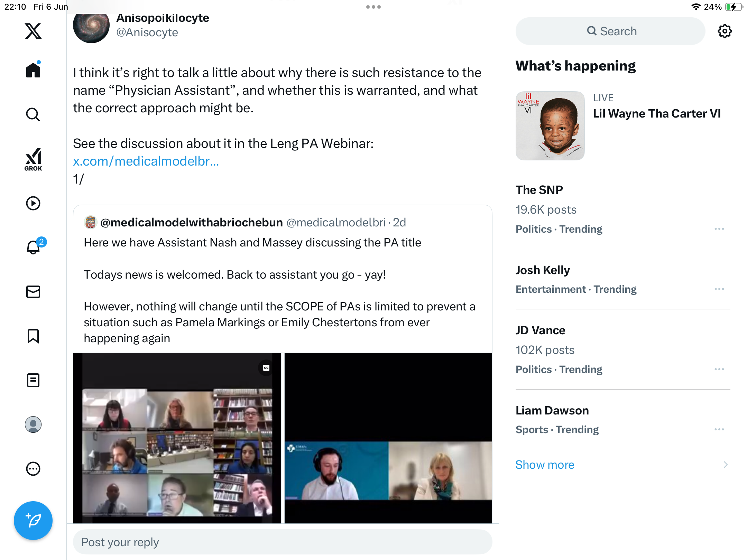Click Show more trends link
Screen dimensions: 747x560
click(545, 465)
